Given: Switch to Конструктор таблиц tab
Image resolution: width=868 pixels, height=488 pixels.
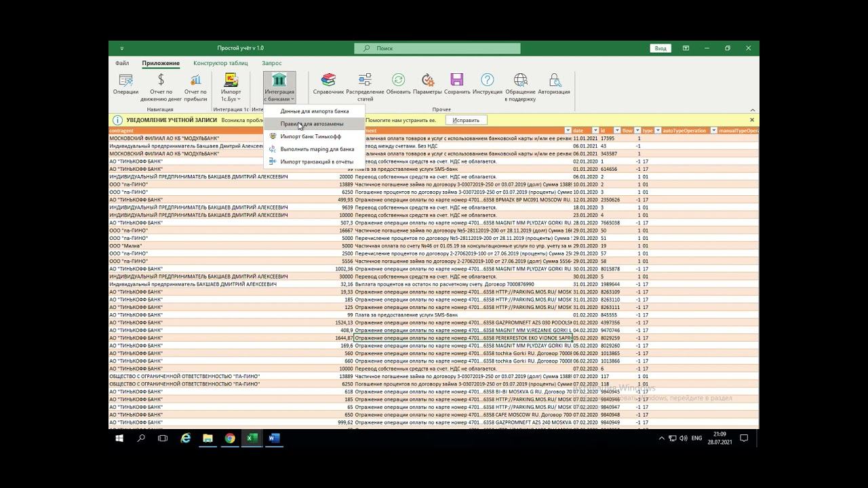Looking at the screenshot, I should click(x=220, y=63).
